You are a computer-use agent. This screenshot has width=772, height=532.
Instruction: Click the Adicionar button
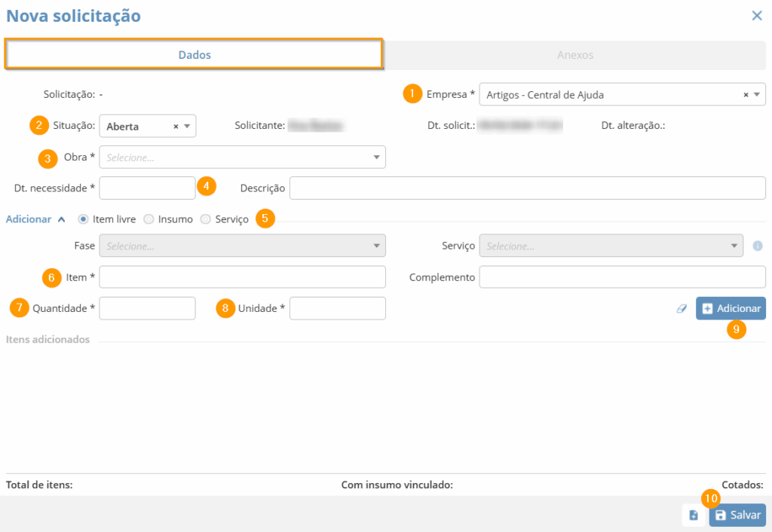point(731,308)
